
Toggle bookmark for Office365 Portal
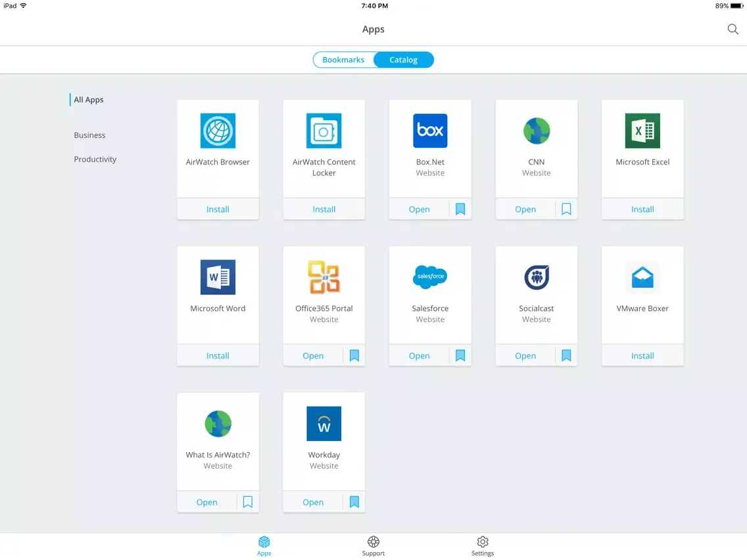pos(354,356)
